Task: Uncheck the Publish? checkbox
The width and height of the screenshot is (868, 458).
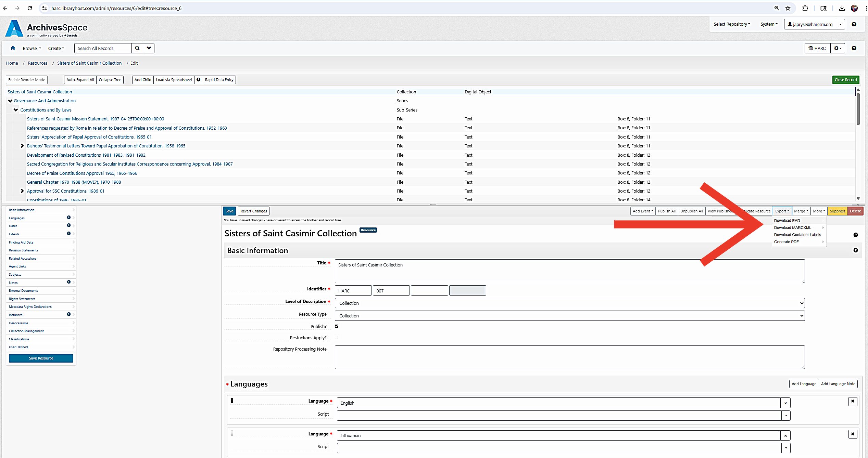Action: 337,326
